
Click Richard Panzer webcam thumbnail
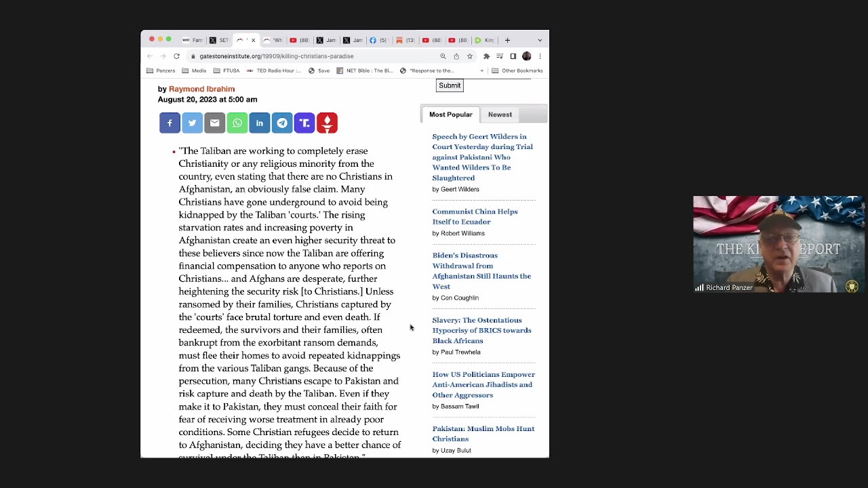pyautogui.click(x=778, y=244)
